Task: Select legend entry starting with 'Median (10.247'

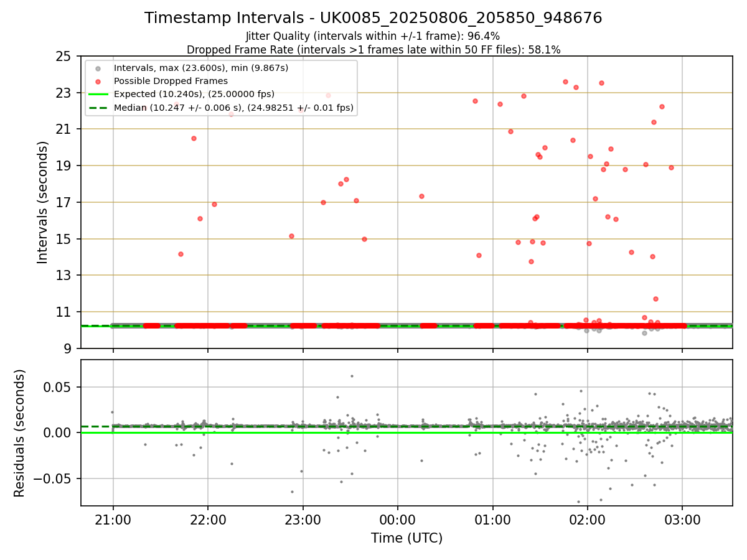Action: click(x=233, y=108)
